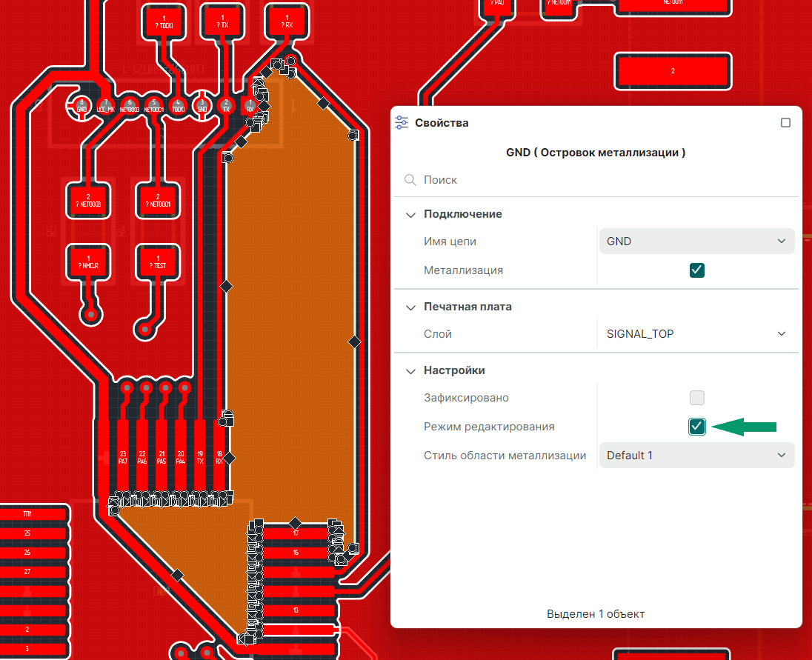Click the via below the NMCLR pad
This screenshot has height=660, width=812.
pyautogui.click(x=91, y=315)
